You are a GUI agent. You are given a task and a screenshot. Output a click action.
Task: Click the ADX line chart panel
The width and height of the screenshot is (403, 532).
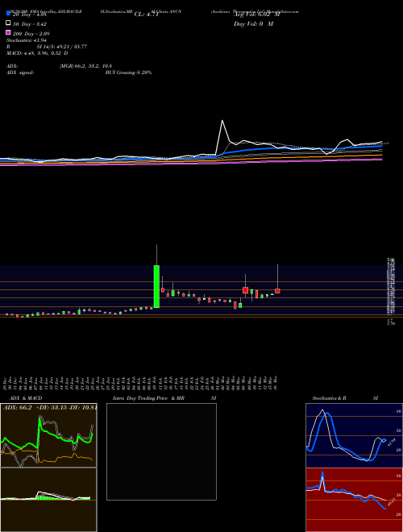click(48, 435)
